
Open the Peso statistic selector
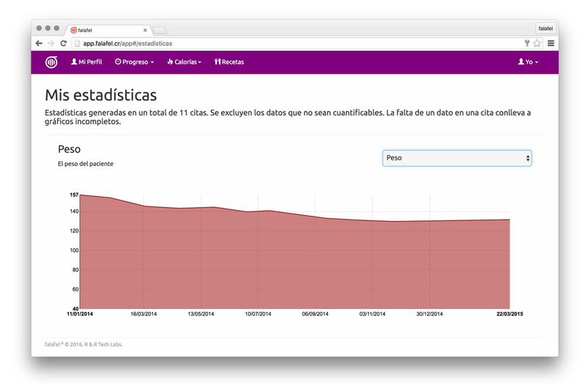[456, 158]
